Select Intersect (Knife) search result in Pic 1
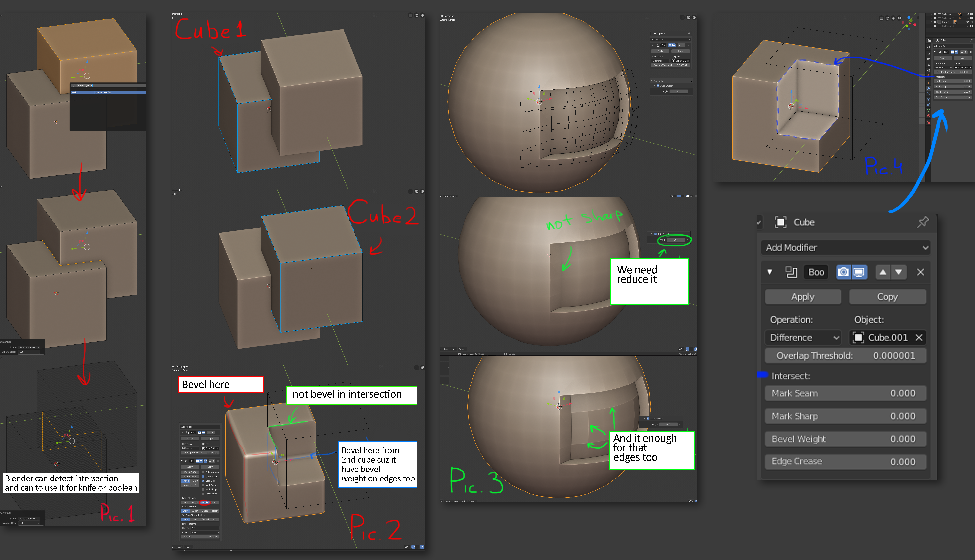975x560 pixels. 108,92
